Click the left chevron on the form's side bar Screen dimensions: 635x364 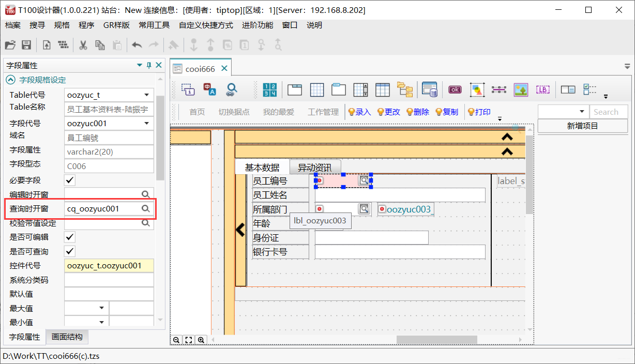point(240,230)
